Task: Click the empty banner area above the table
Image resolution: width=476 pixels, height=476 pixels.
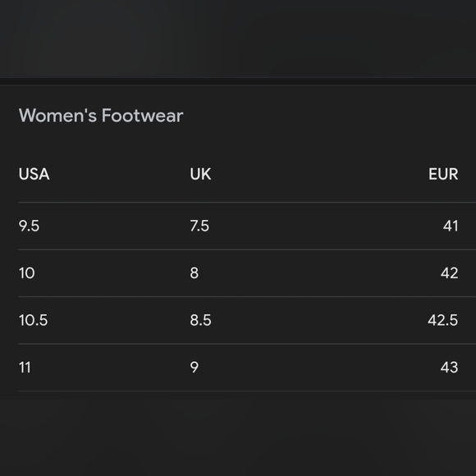Action: coord(238,39)
